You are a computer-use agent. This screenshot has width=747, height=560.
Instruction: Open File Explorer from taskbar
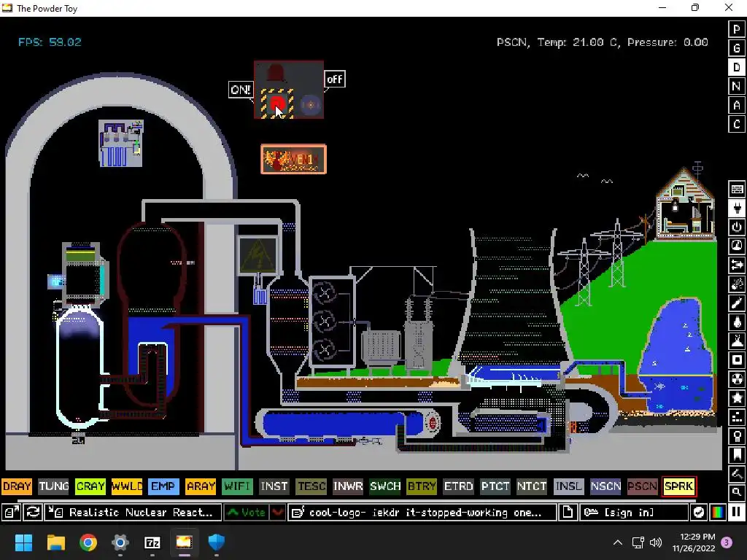55,542
